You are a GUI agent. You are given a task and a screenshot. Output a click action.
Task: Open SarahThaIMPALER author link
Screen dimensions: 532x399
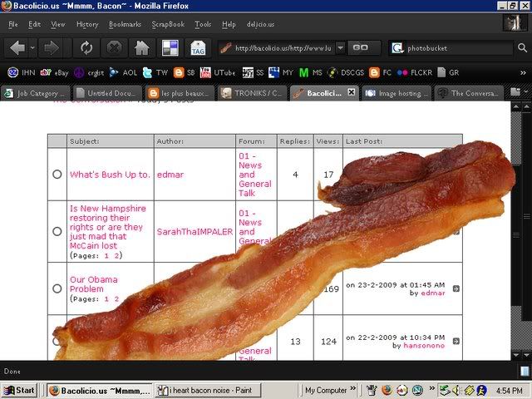(195, 232)
